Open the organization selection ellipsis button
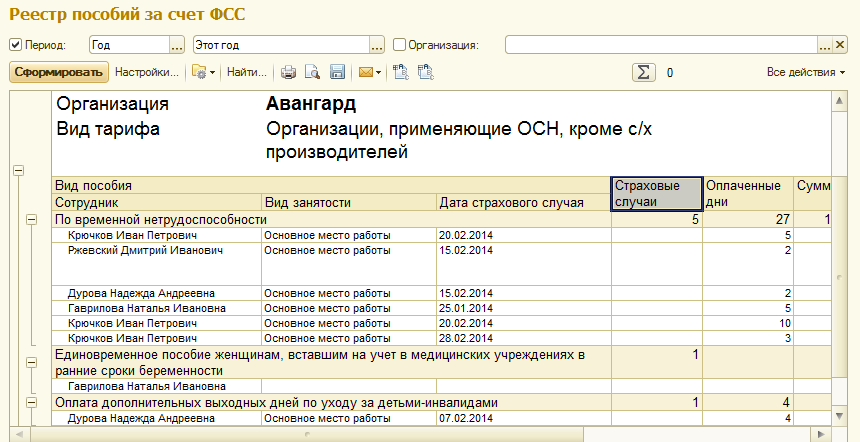860x442 pixels. pos(825,45)
